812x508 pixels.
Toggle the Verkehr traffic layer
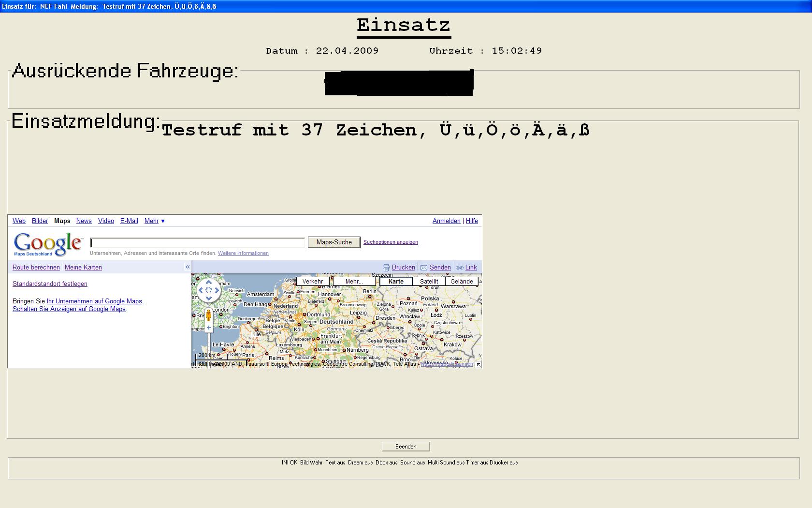pos(313,282)
